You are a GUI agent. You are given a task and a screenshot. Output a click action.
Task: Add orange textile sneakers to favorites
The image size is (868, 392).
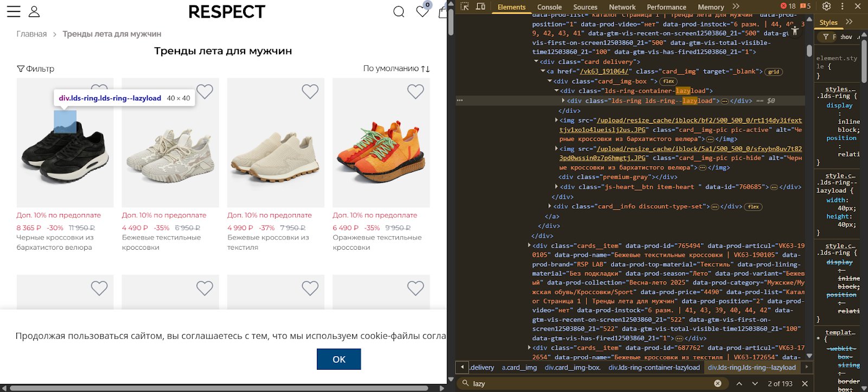(416, 92)
